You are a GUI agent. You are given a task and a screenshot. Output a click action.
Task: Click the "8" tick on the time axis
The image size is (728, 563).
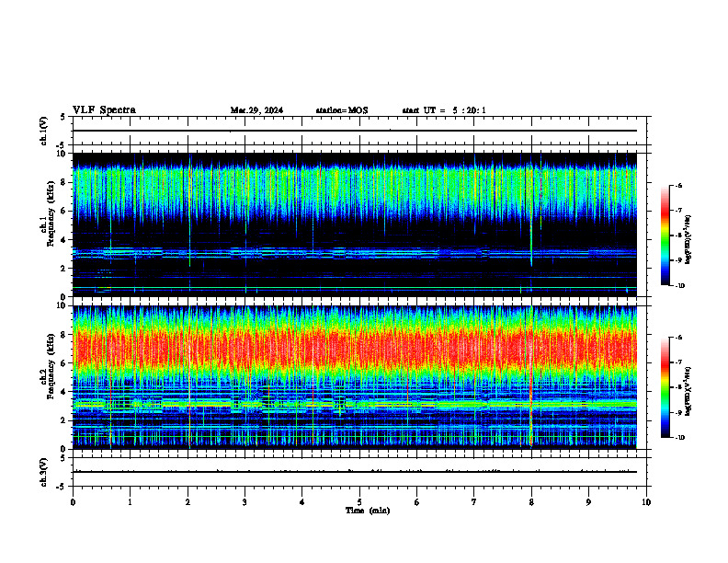(531, 502)
